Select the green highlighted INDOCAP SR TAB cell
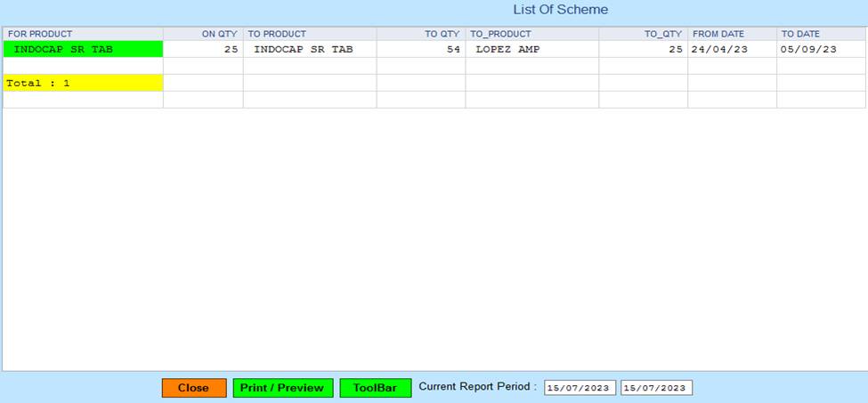868x403 pixels. click(x=83, y=50)
